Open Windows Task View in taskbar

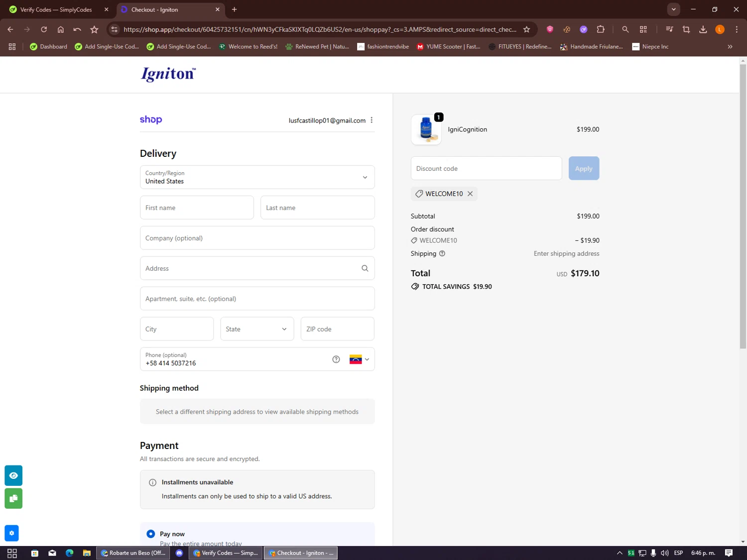tap(12, 553)
